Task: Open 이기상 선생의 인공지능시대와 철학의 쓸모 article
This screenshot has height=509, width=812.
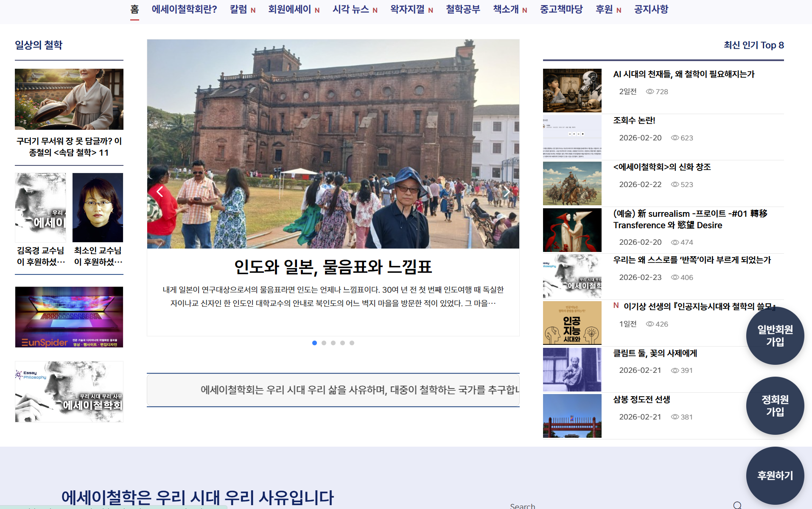Action: tap(699, 306)
